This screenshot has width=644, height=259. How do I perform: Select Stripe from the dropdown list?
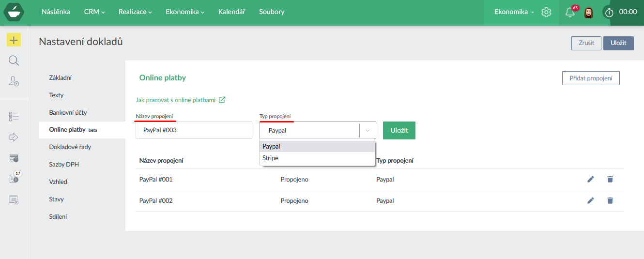tap(270, 158)
